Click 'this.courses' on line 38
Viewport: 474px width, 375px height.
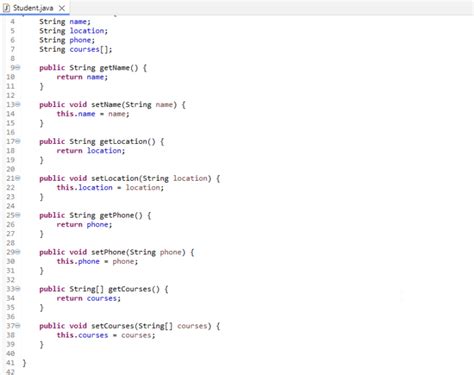[82, 335]
